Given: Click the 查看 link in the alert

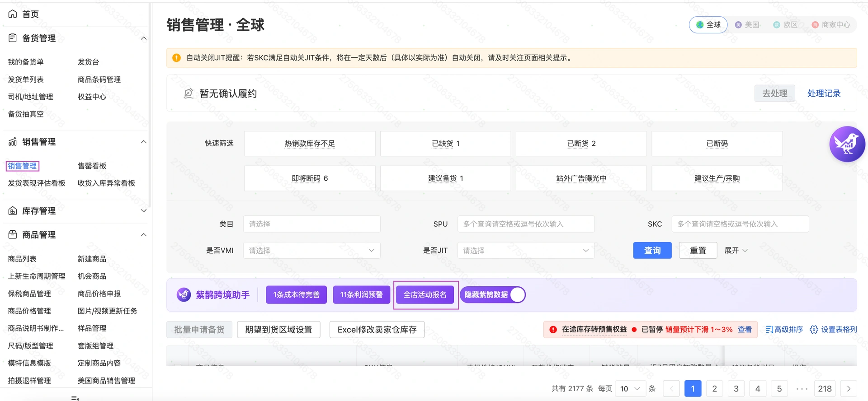Looking at the screenshot, I should 745,330.
